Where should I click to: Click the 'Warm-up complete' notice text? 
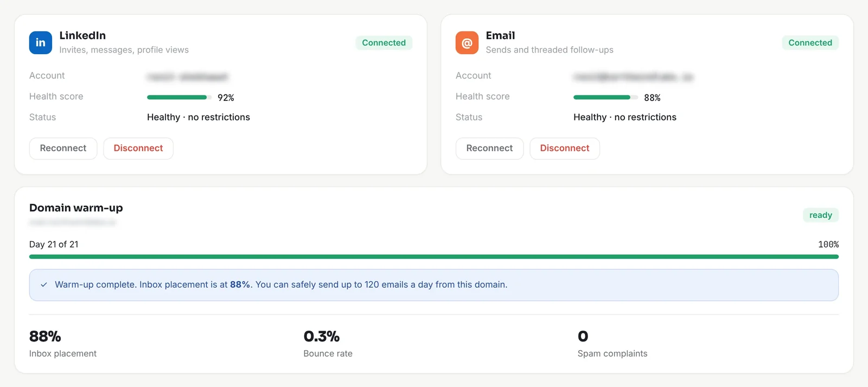pyautogui.click(x=281, y=285)
